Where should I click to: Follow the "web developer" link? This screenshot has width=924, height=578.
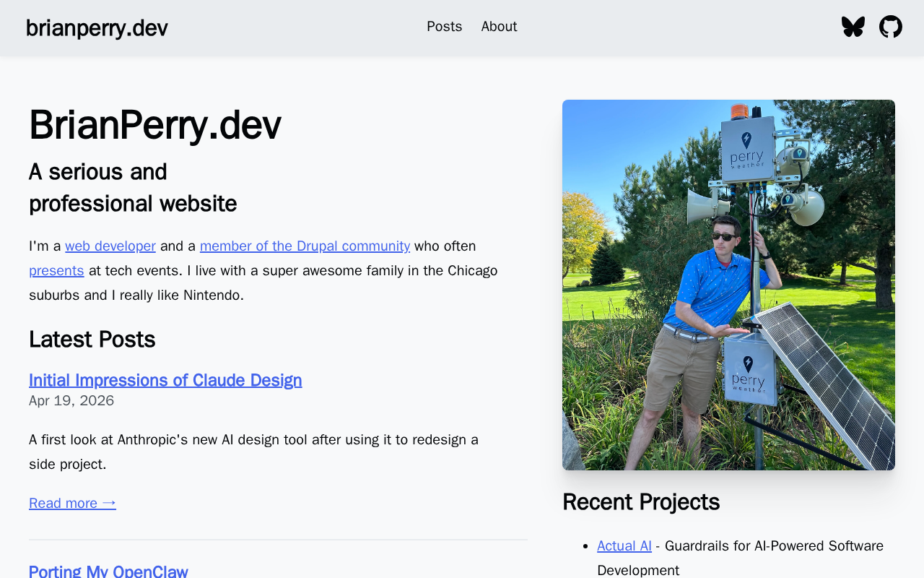point(110,246)
